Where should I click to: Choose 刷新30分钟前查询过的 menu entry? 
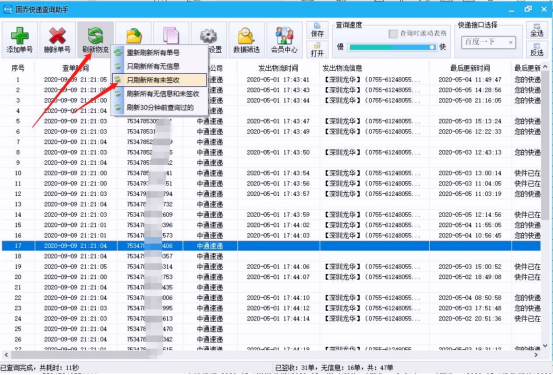tap(159, 107)
